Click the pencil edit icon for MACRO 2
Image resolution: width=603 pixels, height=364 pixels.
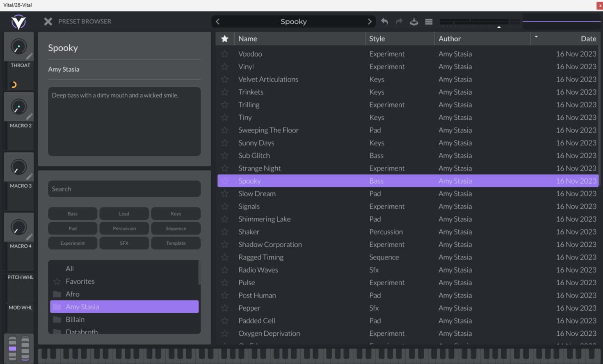[30, 116]
